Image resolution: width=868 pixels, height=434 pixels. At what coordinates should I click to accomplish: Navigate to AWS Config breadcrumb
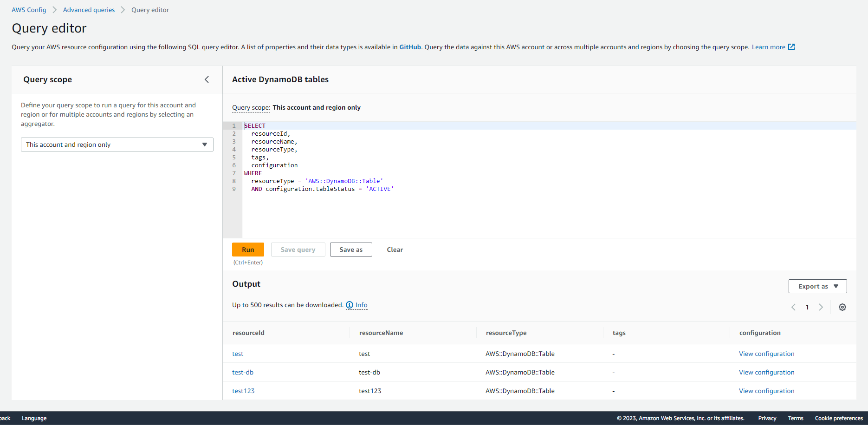[29, 9]
